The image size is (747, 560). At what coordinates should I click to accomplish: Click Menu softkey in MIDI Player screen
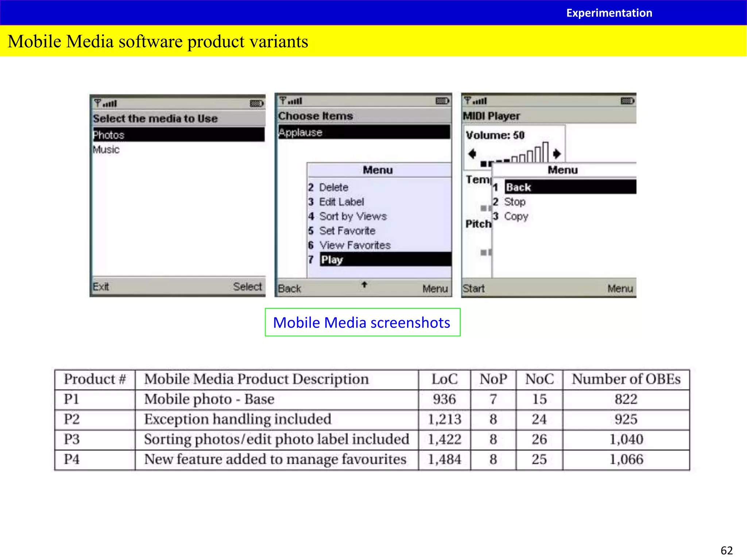[620, 288]
